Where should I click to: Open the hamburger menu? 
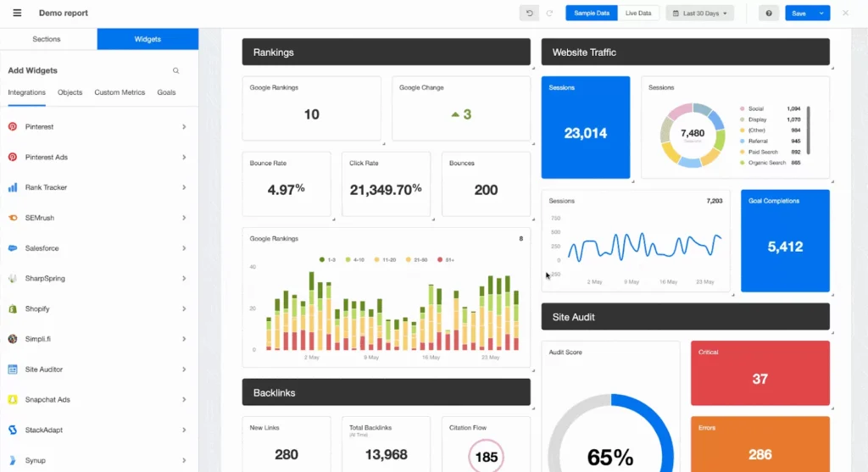pyautogui.click(x=17, y=14)
